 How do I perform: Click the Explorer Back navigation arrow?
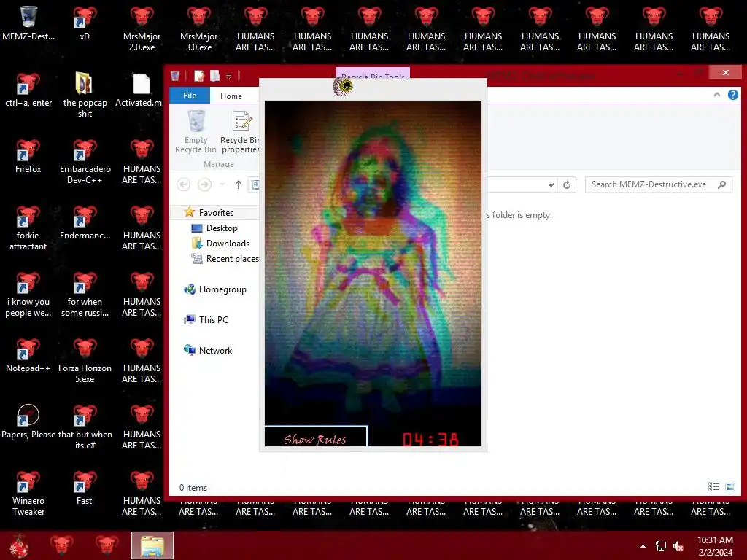point(183,184)
